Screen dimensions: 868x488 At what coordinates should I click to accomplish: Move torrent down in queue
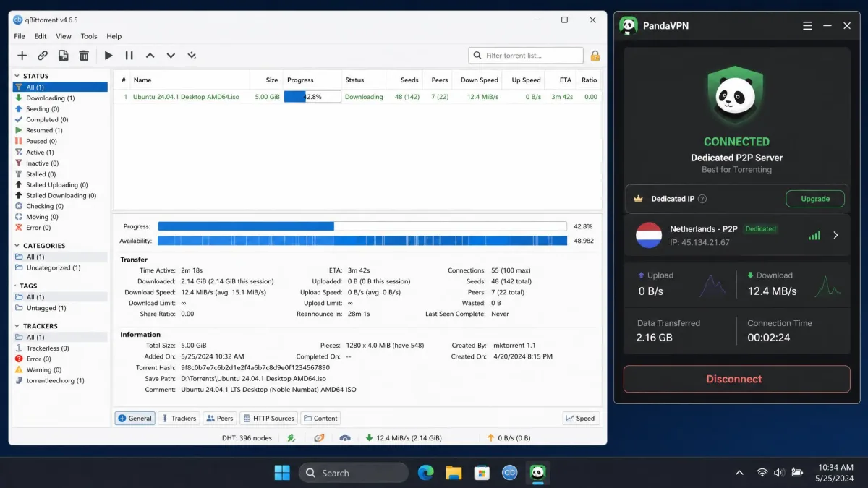pos(171,56)
